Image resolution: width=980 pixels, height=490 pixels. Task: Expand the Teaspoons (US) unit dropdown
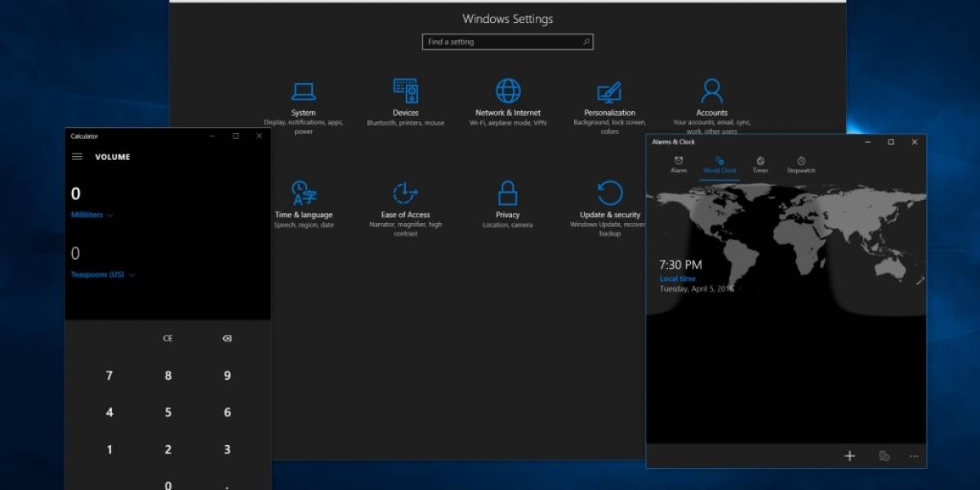click(103, 275)
